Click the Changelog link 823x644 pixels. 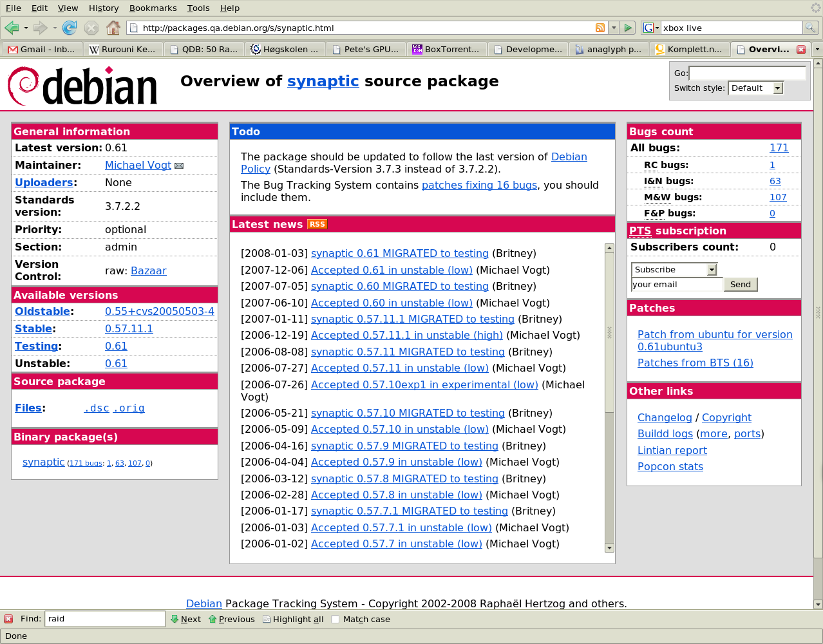[665, 418]
